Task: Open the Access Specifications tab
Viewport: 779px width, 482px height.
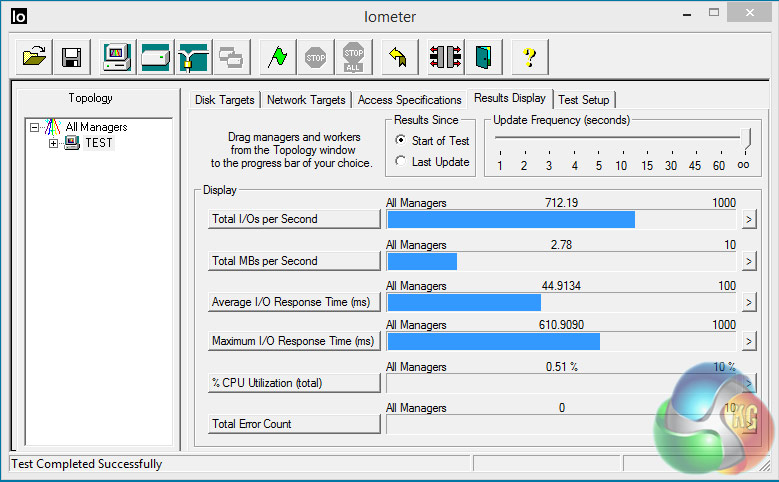Action: [x=409, y=100]
